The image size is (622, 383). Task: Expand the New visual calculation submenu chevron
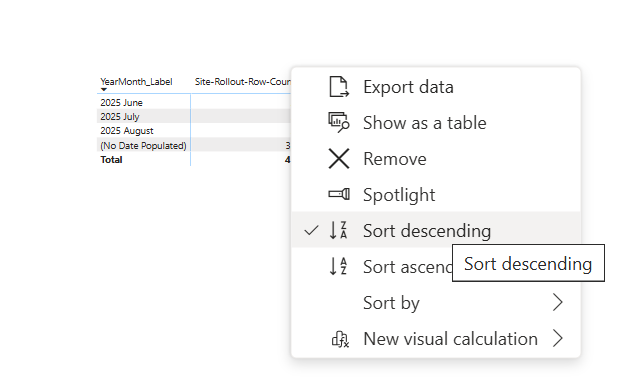click(558, 339)
